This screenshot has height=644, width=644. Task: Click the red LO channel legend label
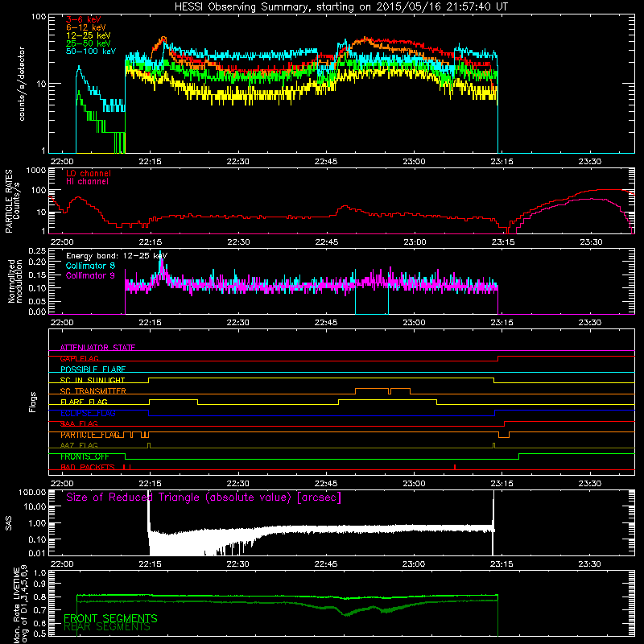tap(89, 173)
